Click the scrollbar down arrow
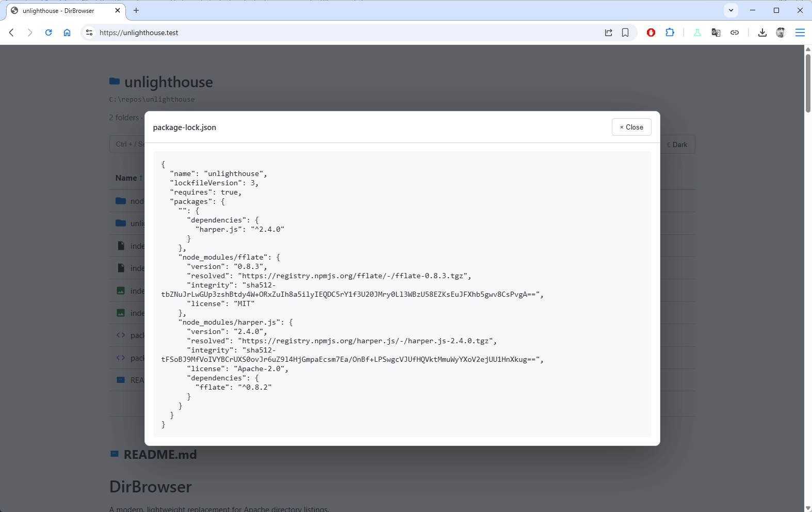This screenshot has width=812, height=512. pyautogui.click(x=808, y=508)
